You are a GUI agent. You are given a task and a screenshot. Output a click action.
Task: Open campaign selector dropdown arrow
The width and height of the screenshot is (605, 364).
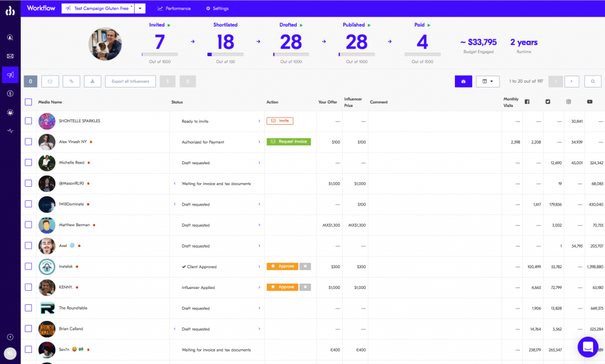point(140,8)
